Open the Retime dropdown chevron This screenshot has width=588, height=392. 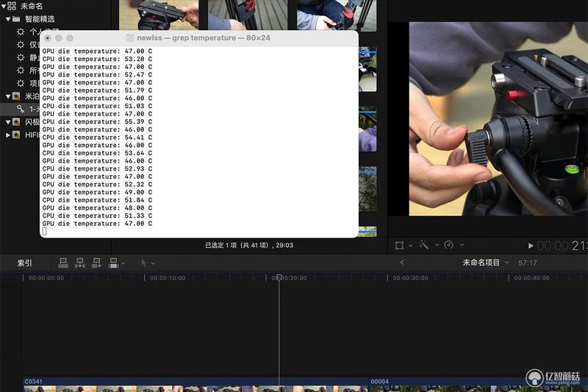pyautogui.click(x=462, y=245)
